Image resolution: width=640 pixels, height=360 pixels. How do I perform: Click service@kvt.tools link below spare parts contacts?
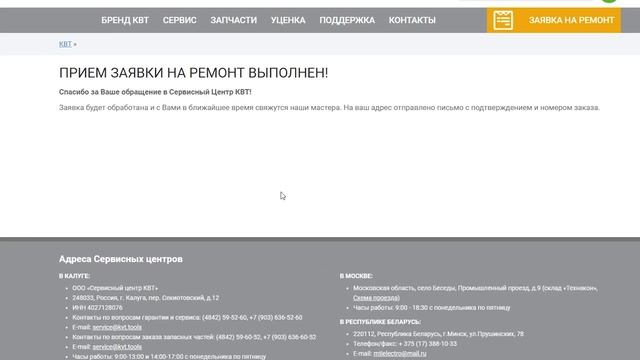117,347
